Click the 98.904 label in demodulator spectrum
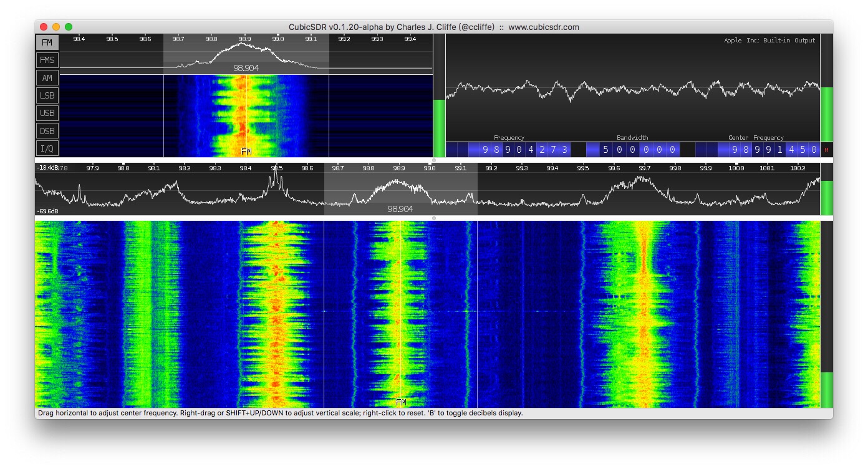 point(246,68)
